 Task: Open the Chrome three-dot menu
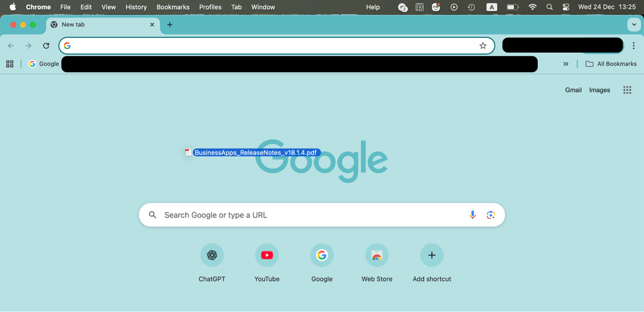[x=634, y=45]
